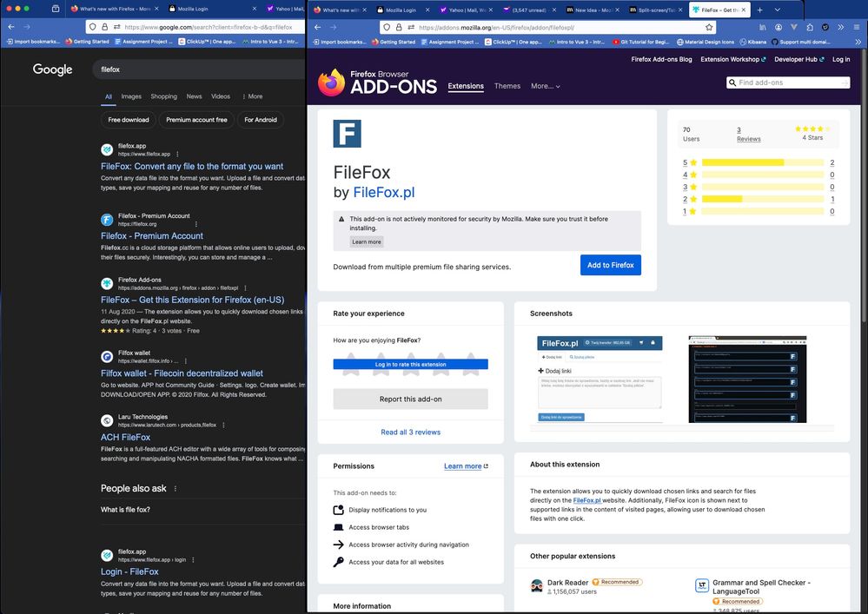Click the 'For Android' suggestion chip
Viewport: 868px width, 614px height.
click(260, 120)
